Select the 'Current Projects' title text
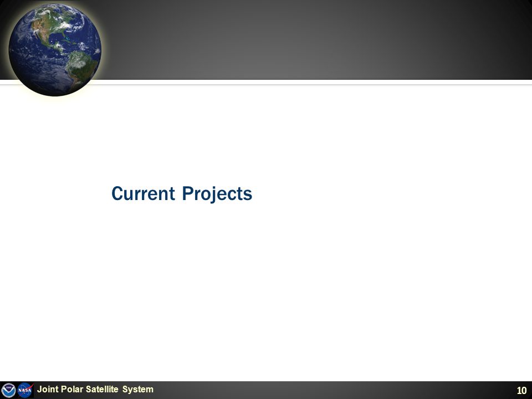532x399 pixels. (x=182, y=193)
